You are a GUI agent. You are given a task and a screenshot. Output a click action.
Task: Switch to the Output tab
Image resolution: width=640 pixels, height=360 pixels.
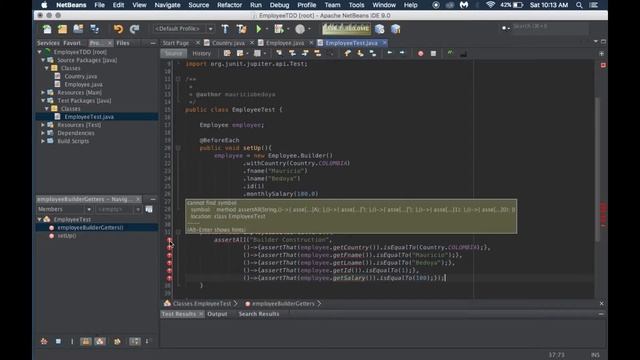(x=217, y=314)
